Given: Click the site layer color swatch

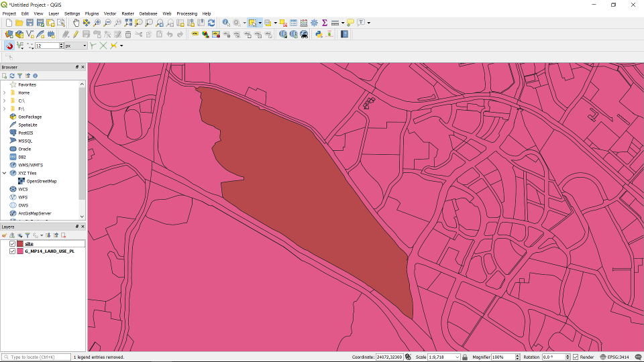Looking at the screenshot, I should click(x=20, y=244).
